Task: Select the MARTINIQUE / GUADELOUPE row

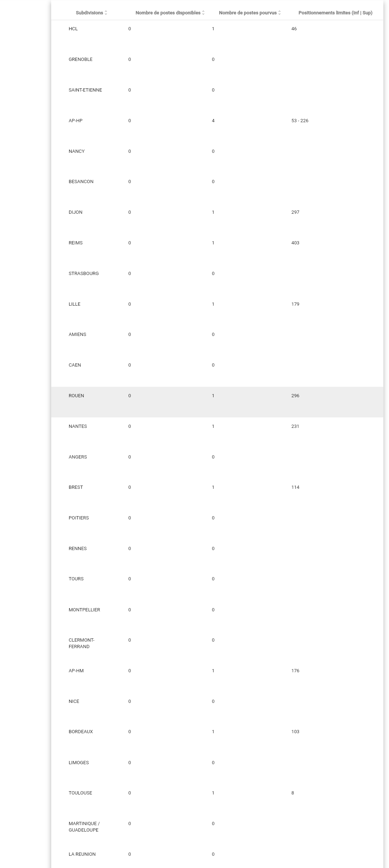Action: point(84,827)
